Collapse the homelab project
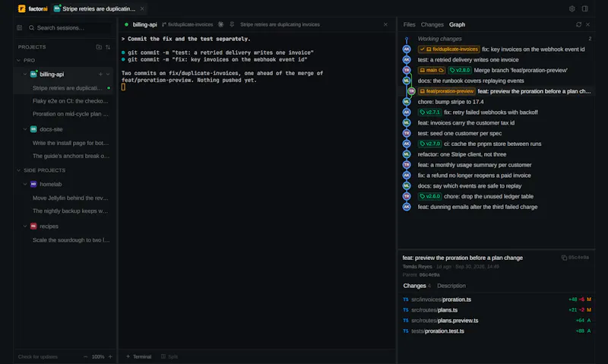 25,184
